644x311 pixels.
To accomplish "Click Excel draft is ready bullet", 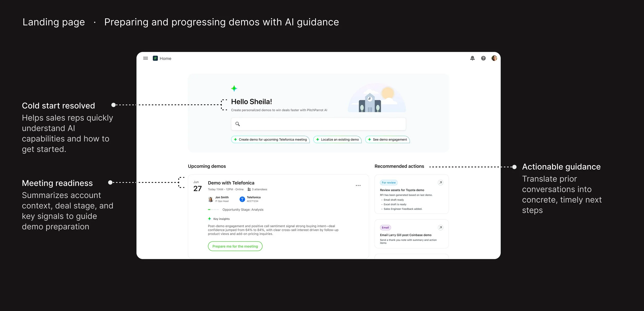I will coord(395,205).
